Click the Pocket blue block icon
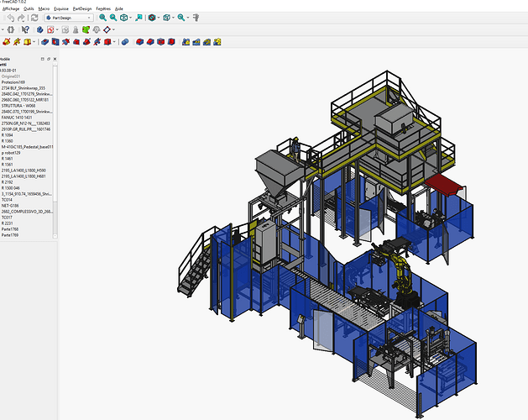Screen dimensions: 528x420 pos(44,42)
